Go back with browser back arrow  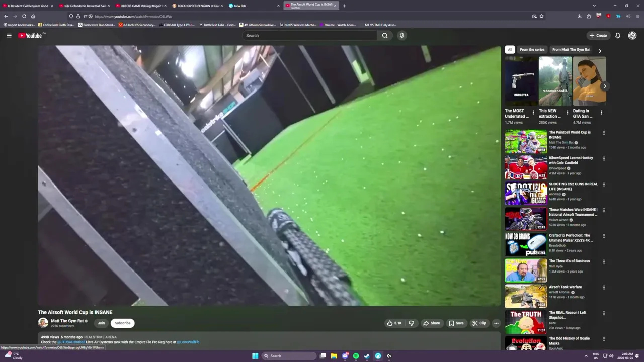tap(6, 16)
